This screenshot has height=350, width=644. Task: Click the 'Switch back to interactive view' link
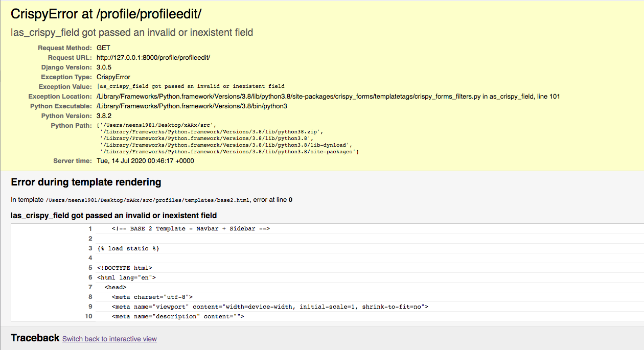coord(109,339)
